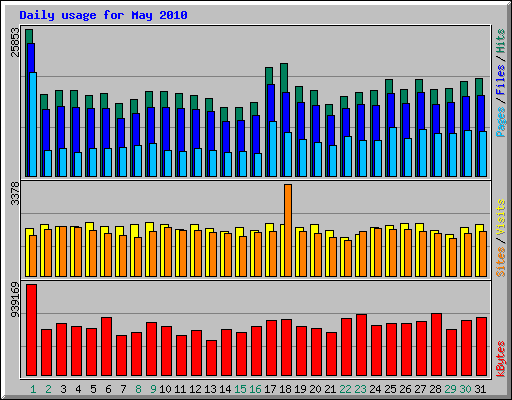Click day 27 on the x-axis
The height and width of the screenshot is (400, 512).
(420, 389)
